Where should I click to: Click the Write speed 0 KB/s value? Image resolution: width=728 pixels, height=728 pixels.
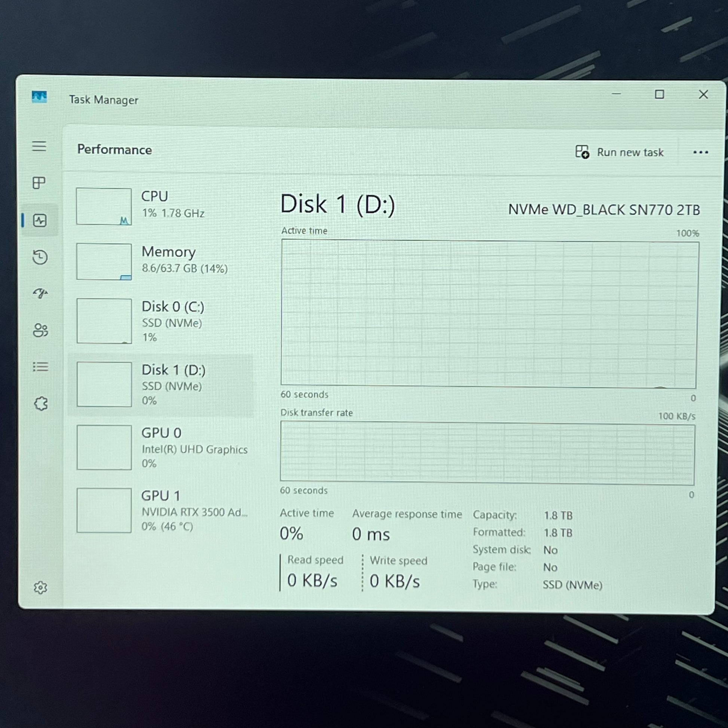(x=395, y=581)
